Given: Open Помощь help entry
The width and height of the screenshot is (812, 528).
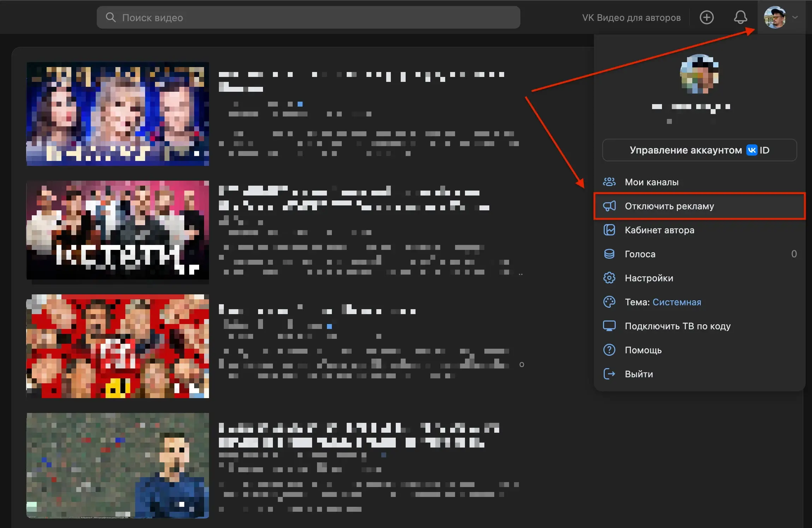Looking at the screenshot, I should (x=699, y=350).
